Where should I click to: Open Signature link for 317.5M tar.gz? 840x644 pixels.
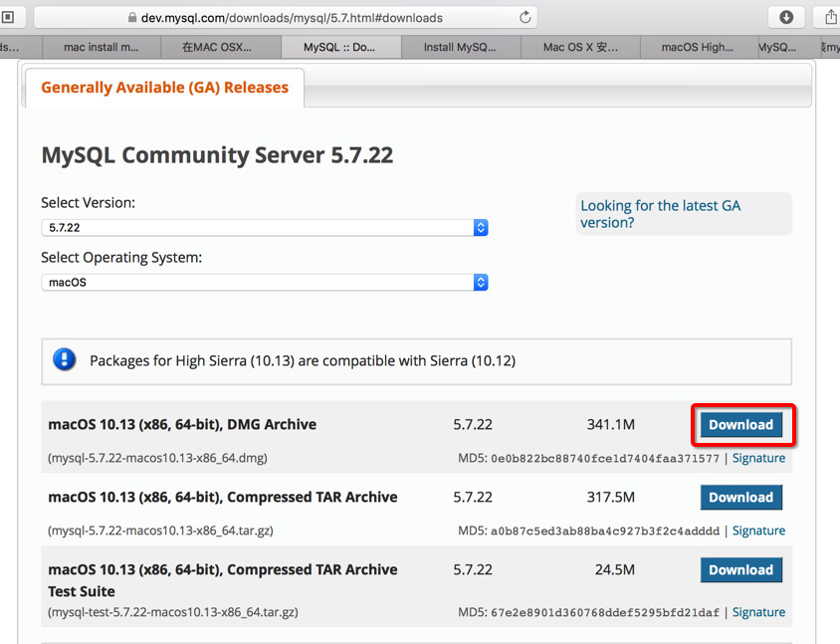pos(758,531)
